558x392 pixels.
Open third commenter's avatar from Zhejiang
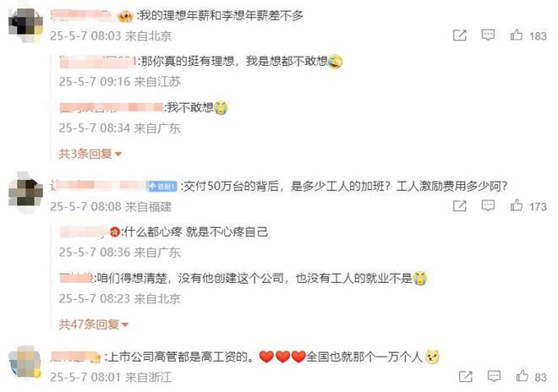pyautogui.click(x=25, y=362)
